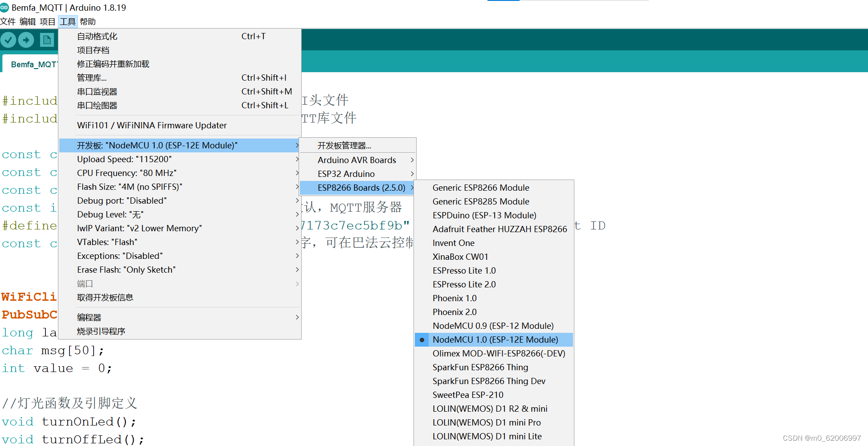Select the NodeMCU 1.0 radio button
This screenshot has width=868, height=446.
tap(422, 340)
